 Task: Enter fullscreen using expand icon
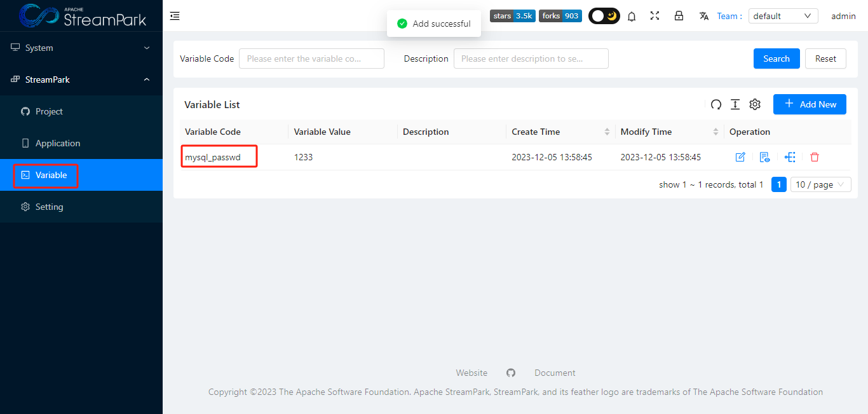tap(654, 16)
